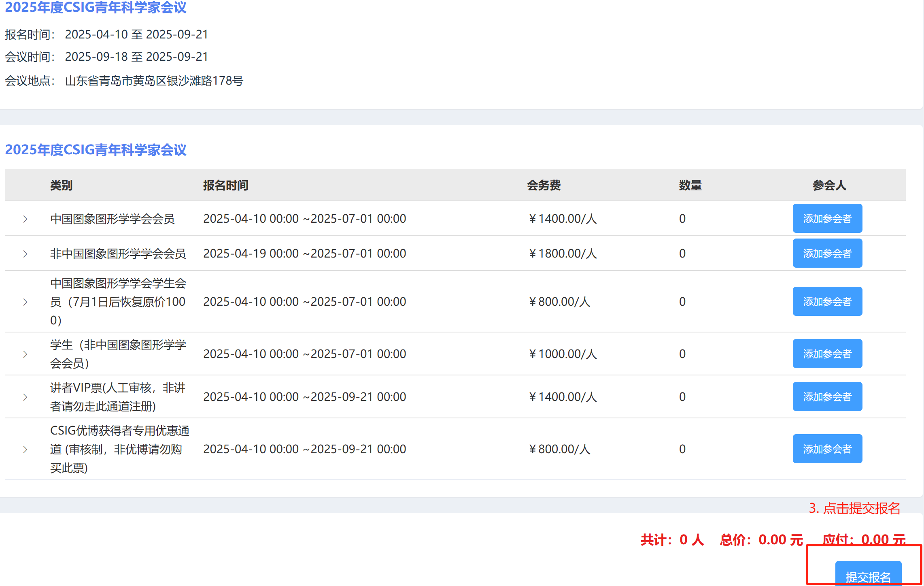Expand the 讲者VIP票 row chevron

tap(25, 397)
